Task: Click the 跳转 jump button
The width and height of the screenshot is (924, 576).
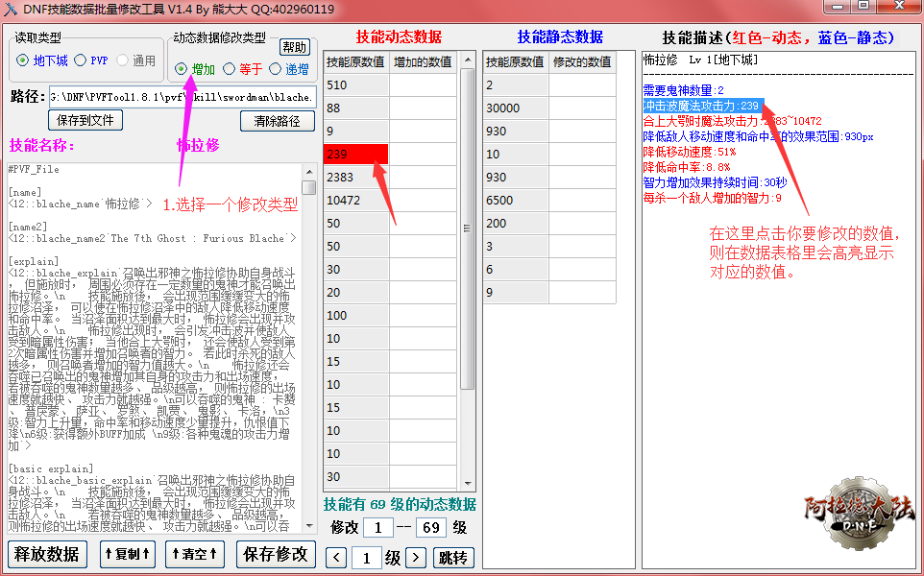Action: click(x=453, y=558)
